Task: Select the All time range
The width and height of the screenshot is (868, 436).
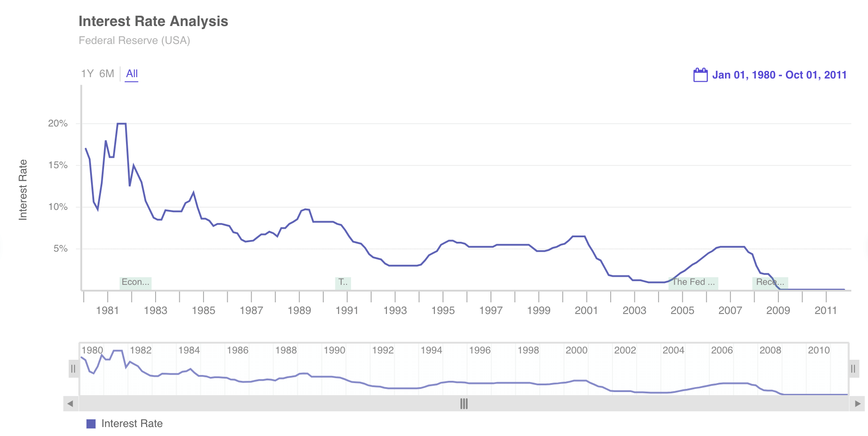Action: click(132, 74)
